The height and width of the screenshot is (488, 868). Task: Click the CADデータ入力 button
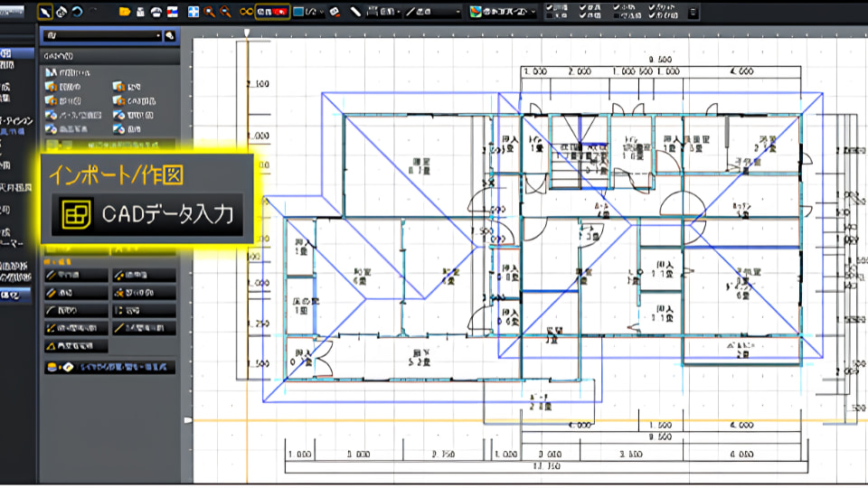147,214
